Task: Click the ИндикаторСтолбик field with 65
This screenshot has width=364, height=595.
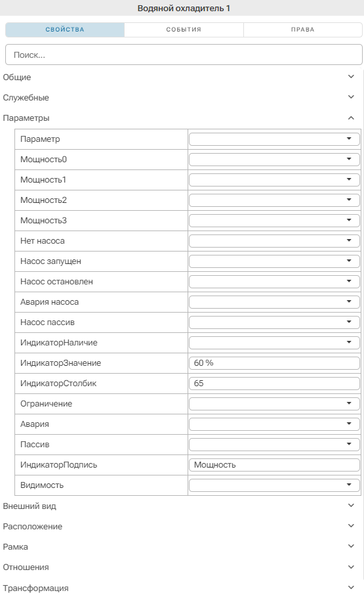Action: [274, 384]
